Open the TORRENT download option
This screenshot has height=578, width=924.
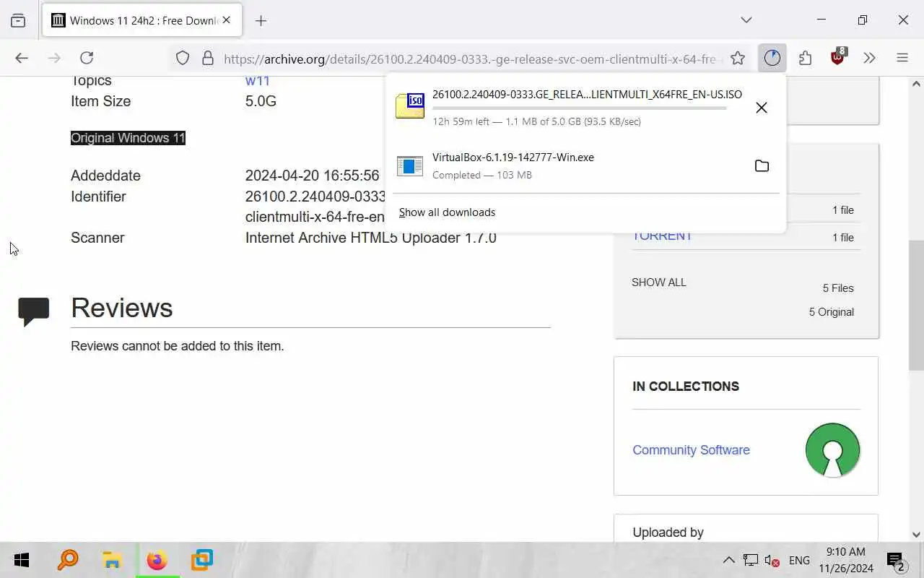[x=662, y=236]
